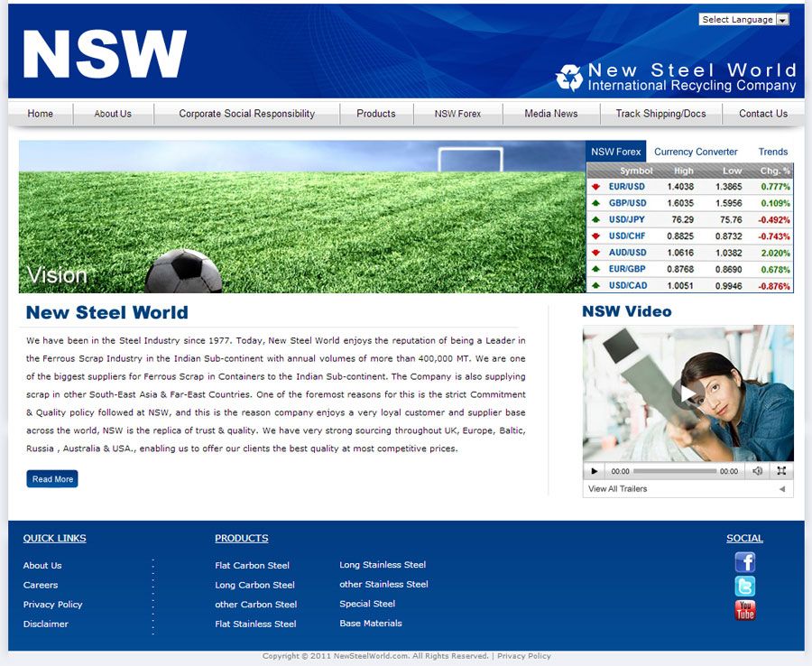This screenshot has width=812, height=666.
Task: Open YouTube social icon
Action: click(744, 610)
